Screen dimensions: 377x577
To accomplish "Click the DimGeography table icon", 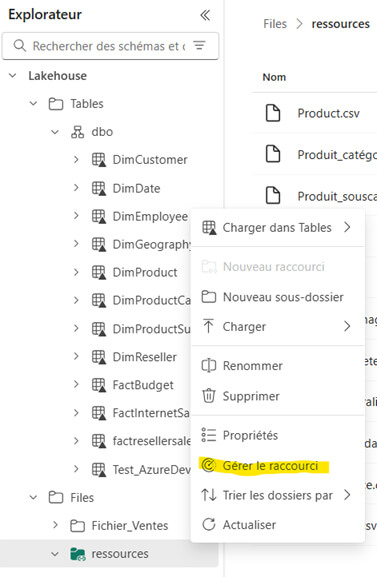I will click(99, 244).
